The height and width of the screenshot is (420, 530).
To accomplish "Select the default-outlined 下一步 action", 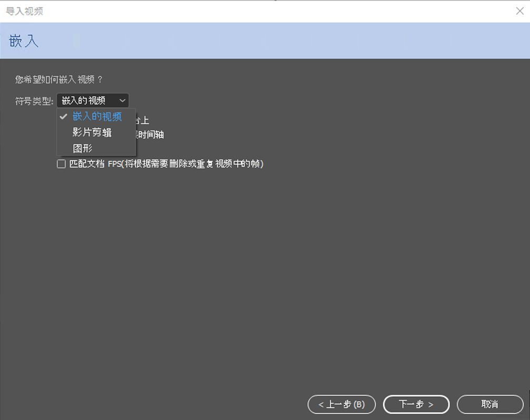I will (x=416, y=405).
